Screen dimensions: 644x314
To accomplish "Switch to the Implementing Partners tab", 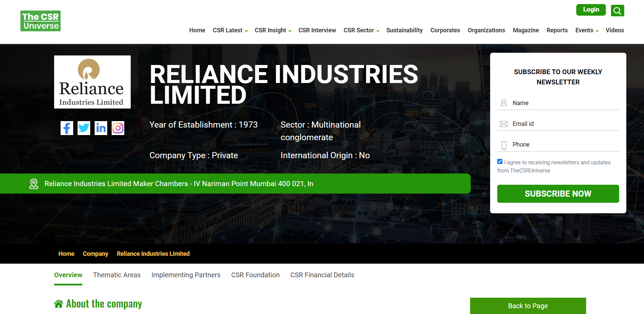I will click(x=186, y=275).
